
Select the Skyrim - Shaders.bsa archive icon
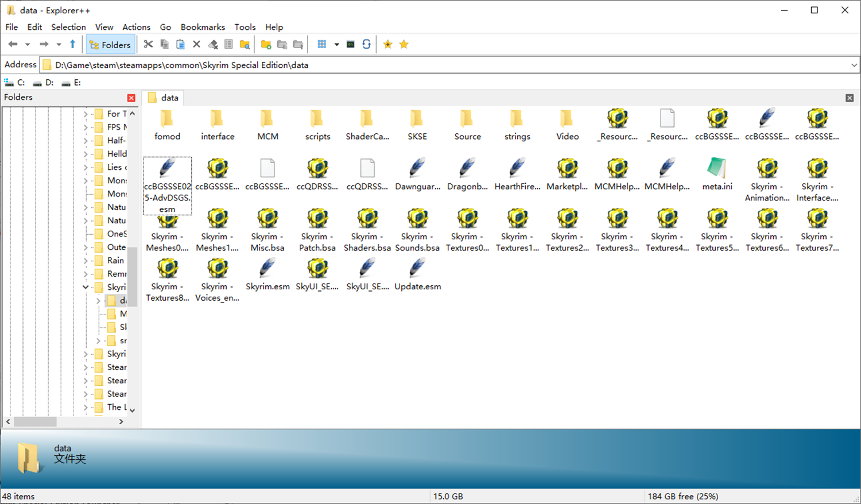coord(367,218)
